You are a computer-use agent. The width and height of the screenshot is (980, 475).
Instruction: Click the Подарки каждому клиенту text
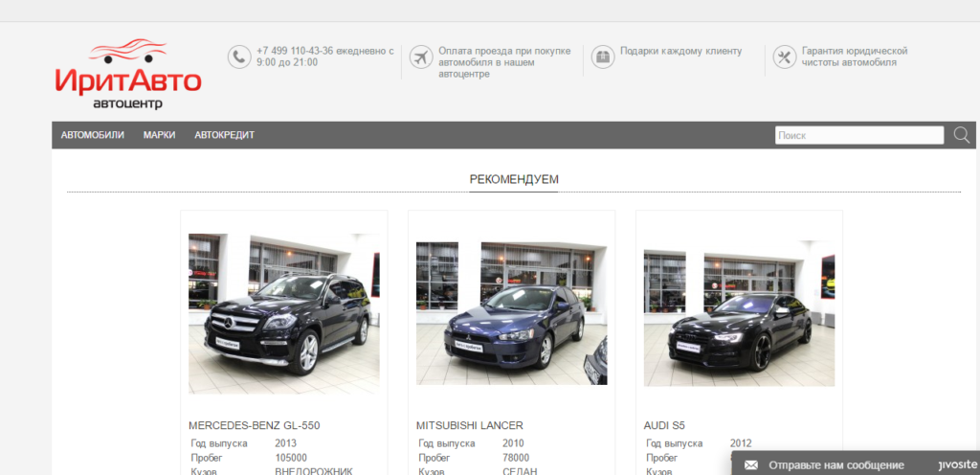click(680, 51)
